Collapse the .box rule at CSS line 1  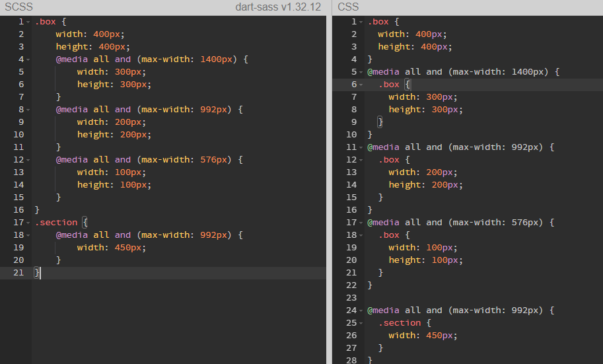tap(361, 22)
